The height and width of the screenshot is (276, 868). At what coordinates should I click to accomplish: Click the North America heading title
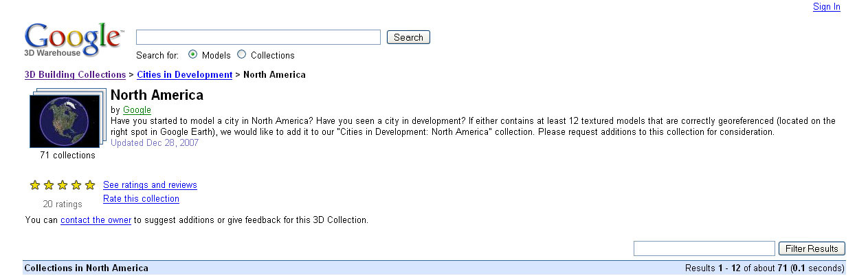(x=157, y=95)
